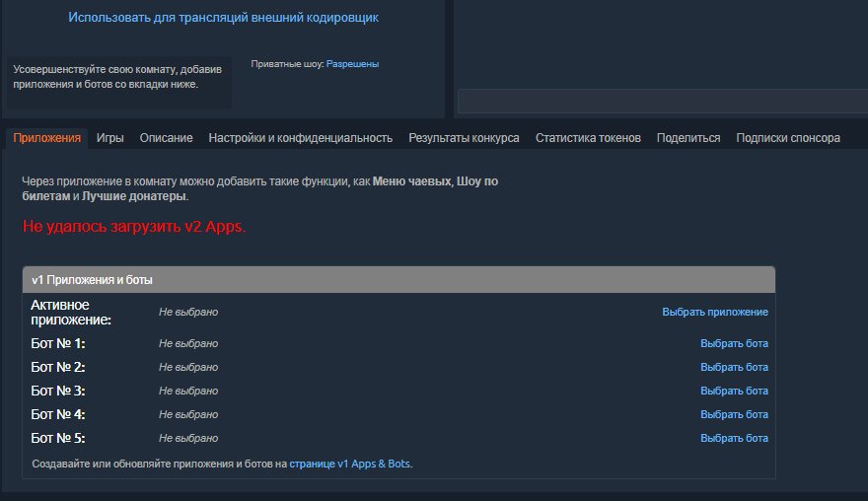Open Настройки и конфиденциальность tab
Image resolution: width=868 pixels, height=501 pixels.
pyautogui.click(x=300, y=138)
